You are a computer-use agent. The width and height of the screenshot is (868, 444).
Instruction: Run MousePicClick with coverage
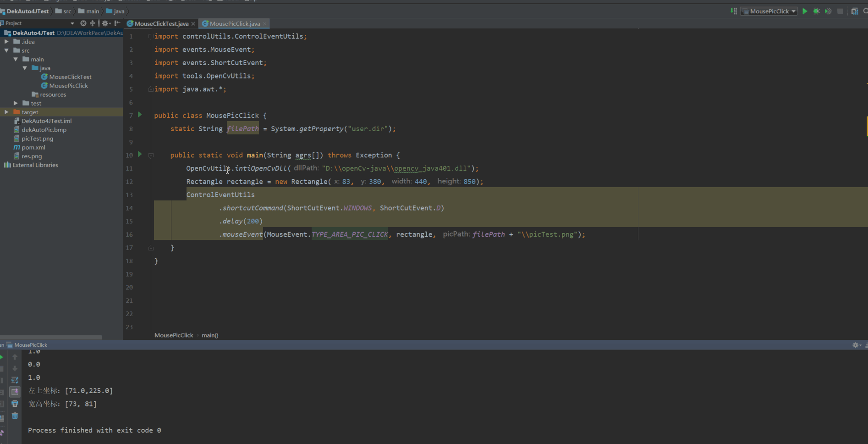(x=828, y=11)
